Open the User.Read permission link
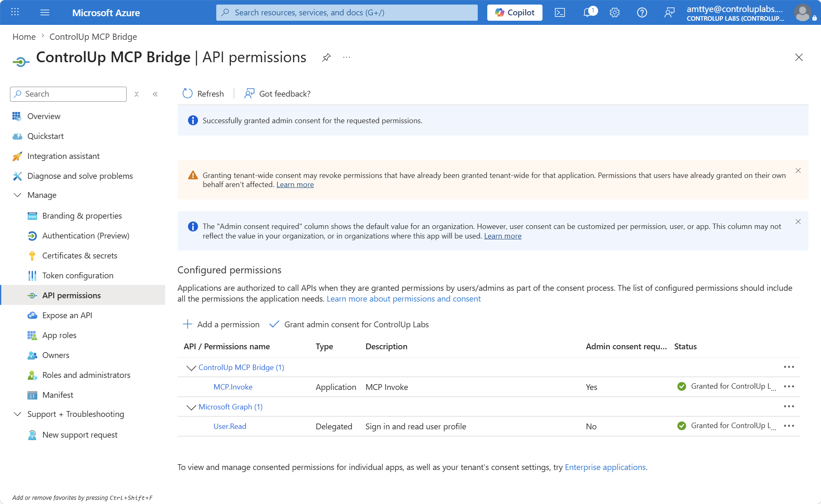 click(230, 426)
